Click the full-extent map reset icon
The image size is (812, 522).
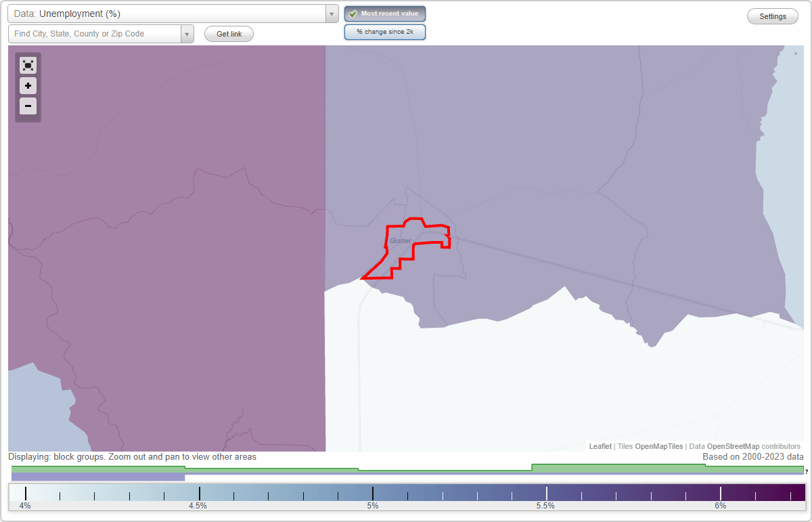point(28,65)
